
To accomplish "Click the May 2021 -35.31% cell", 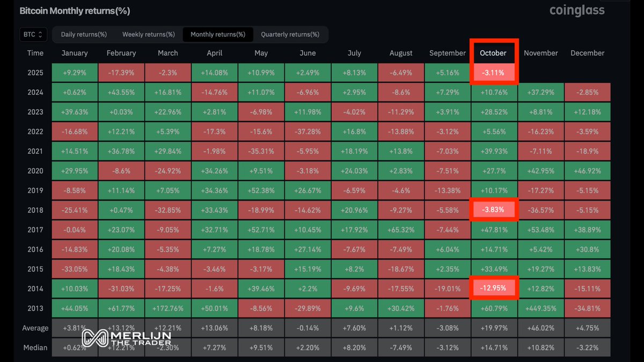I will (261, 151).
